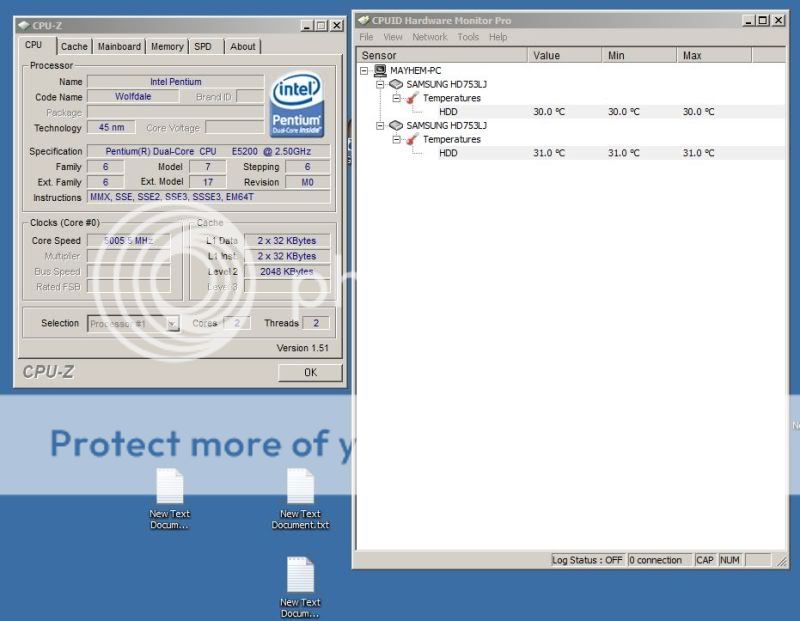Open the File menu in Hardware Monitor

(366, 37)
